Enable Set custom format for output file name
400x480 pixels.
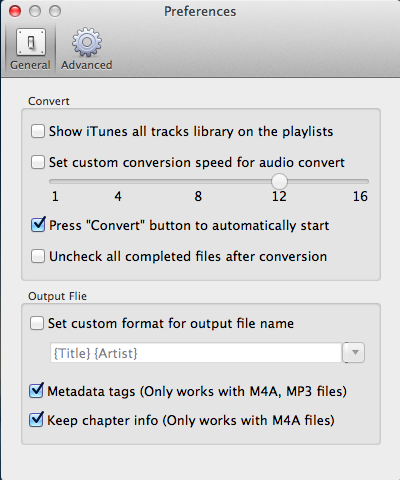point(37,323)
